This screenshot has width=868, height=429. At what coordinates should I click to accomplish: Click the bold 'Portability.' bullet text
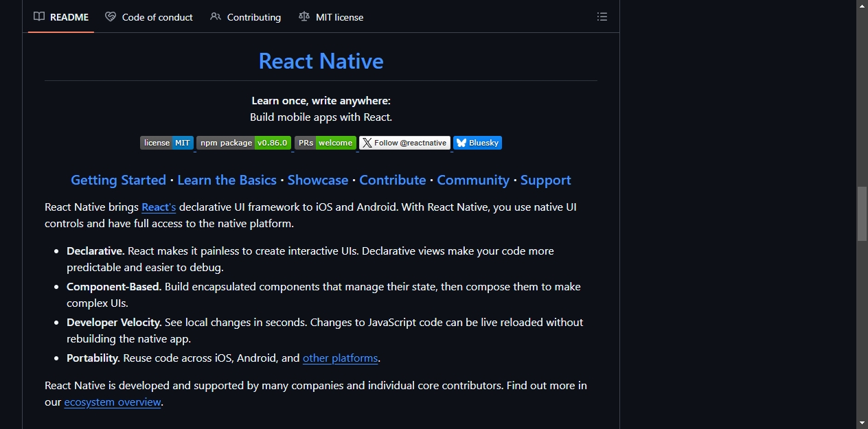click(x=93, y=358)
